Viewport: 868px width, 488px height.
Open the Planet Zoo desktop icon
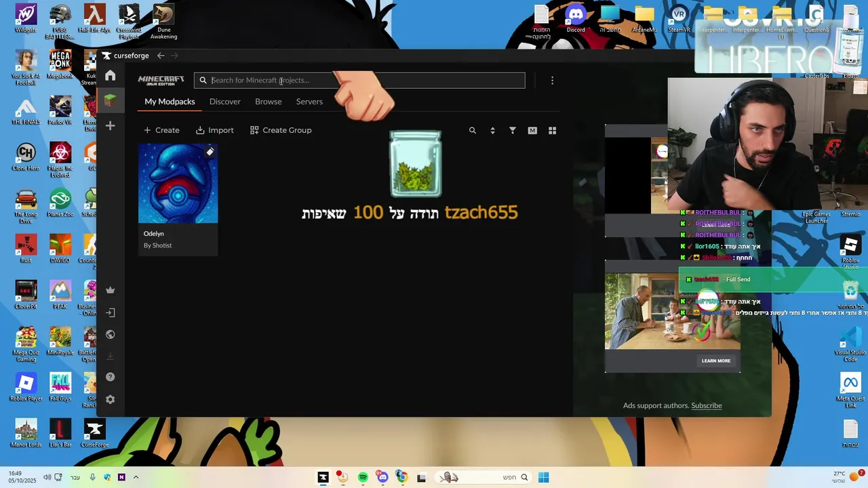click(60, 203)
